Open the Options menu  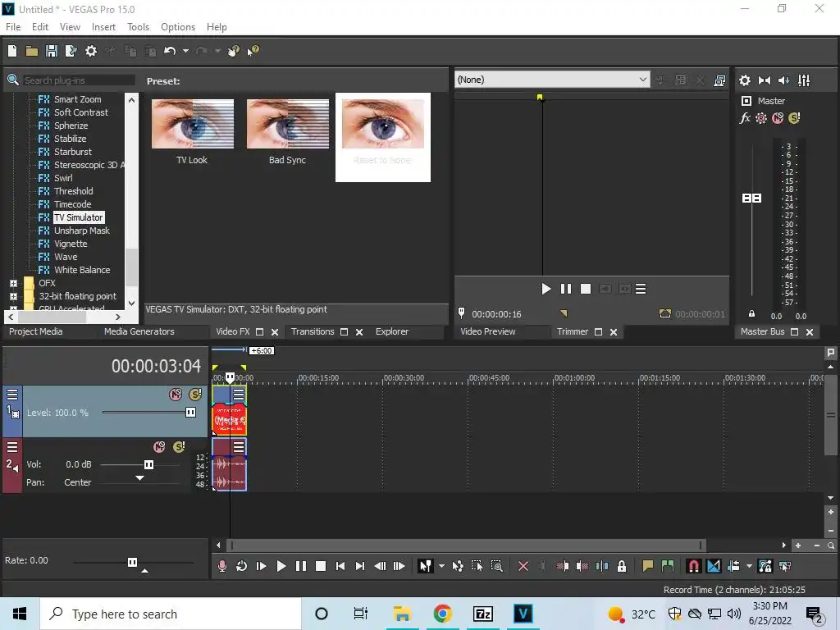pos(178,27)
